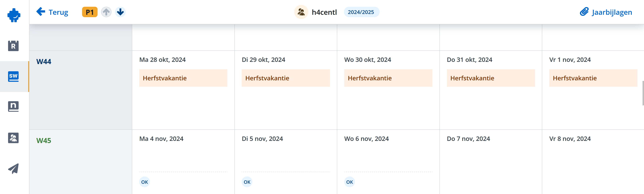Click OK badge under Di 5 nov
The width and height of the screenshot is (644, 194).
(247, 182)
